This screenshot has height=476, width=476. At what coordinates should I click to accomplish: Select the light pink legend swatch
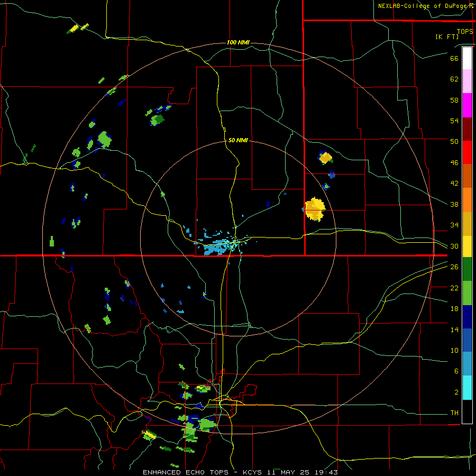[467, 81]
